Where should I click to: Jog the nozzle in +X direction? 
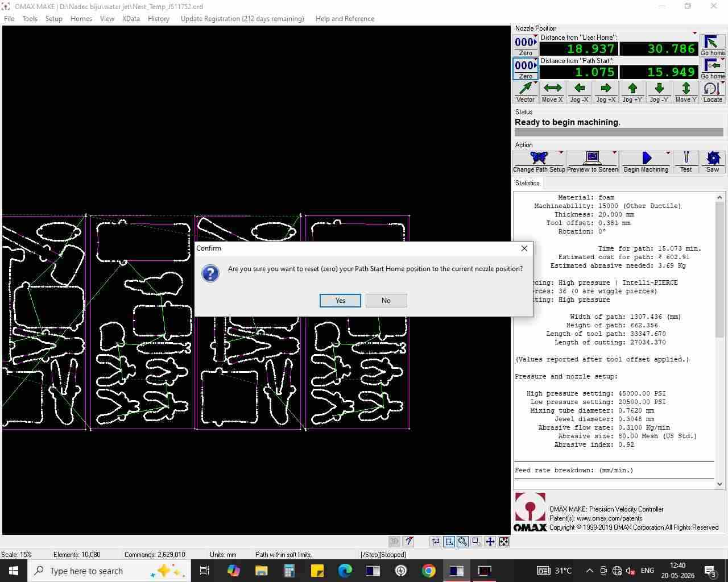pyautogui.click(x=606, y=92)
